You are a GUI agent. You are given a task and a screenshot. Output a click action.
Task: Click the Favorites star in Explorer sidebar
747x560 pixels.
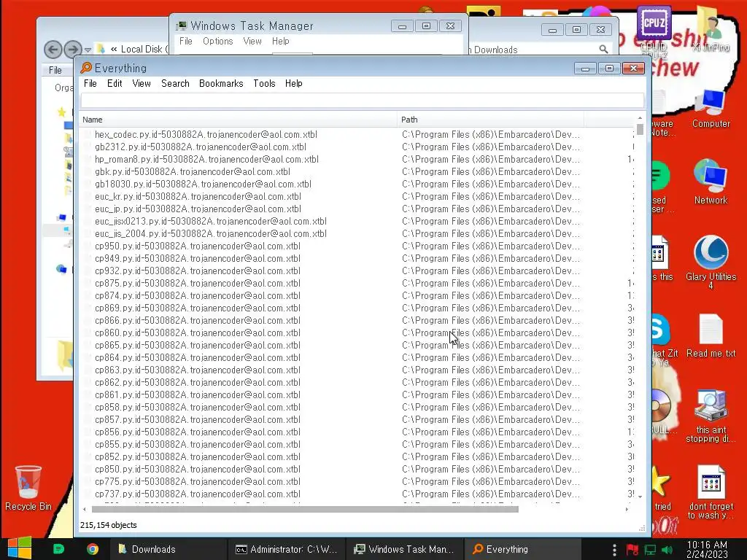61,112
